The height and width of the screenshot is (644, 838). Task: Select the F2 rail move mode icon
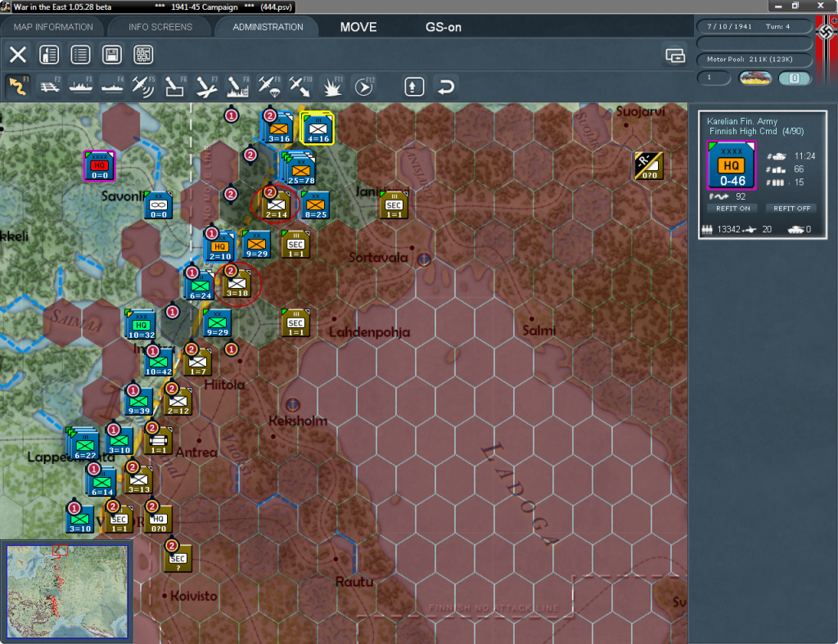(50, 86)
